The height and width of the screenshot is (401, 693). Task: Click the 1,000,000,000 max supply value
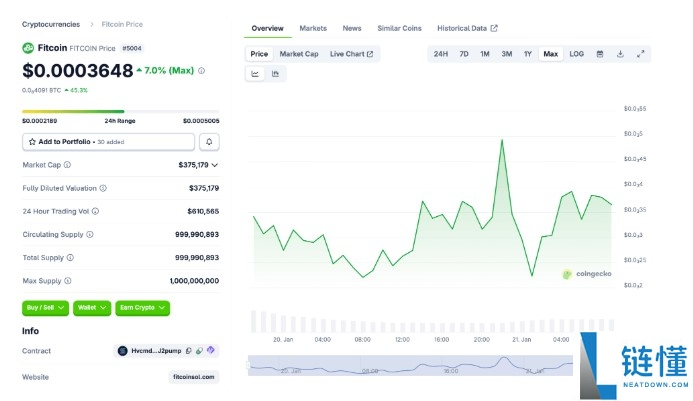point(194,281)
